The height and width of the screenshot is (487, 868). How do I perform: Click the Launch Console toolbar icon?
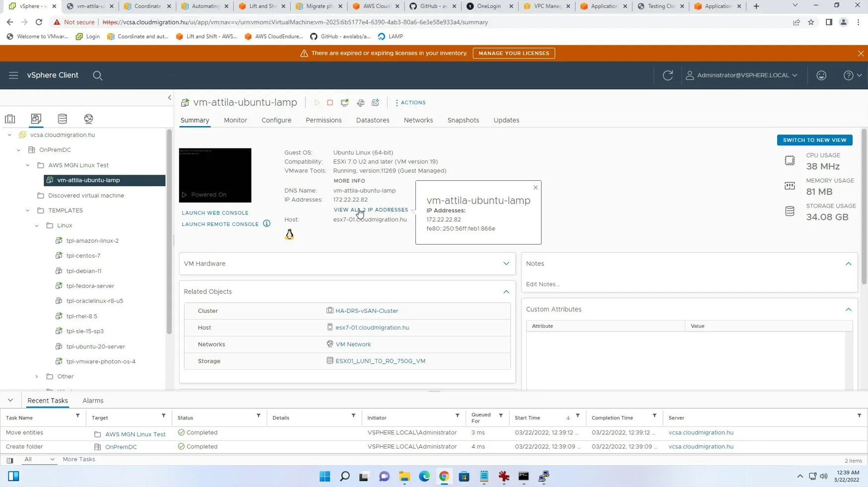pos(344,103)
